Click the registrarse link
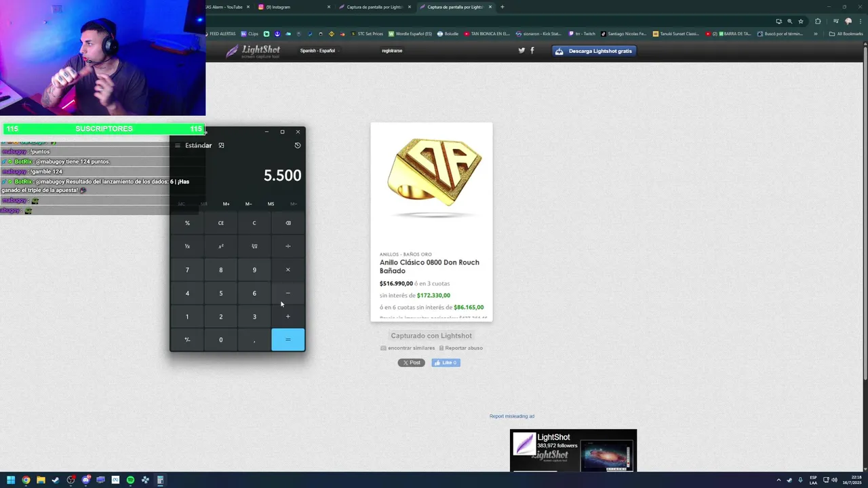Screen dimensions: 868x488 coord(392,51)
